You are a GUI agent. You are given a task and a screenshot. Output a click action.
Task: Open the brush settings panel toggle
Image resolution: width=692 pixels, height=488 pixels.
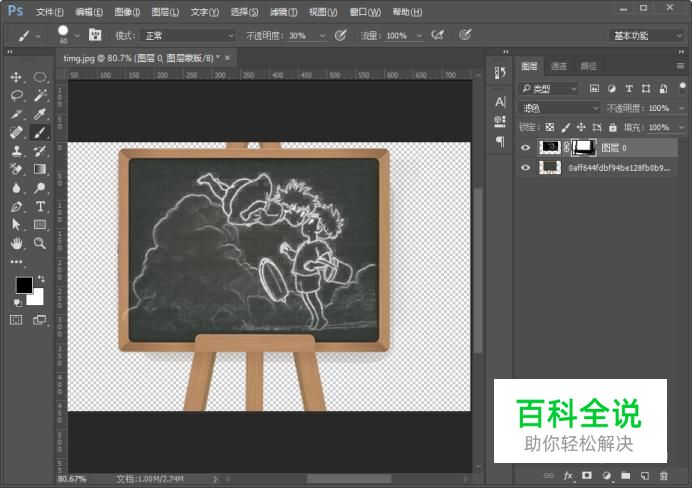[95, 35]
